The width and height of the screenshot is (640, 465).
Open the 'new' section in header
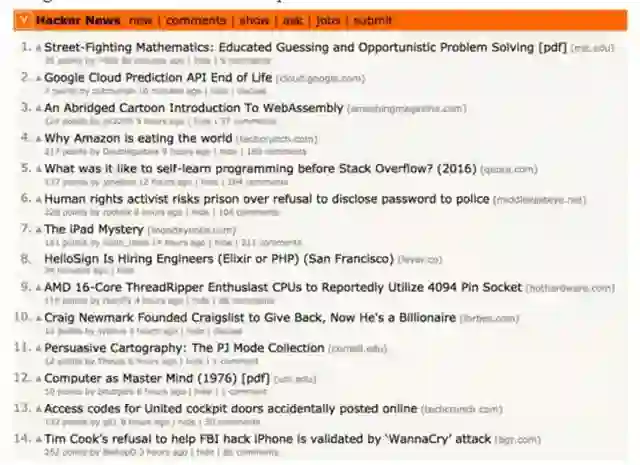(x=140, y=20)
